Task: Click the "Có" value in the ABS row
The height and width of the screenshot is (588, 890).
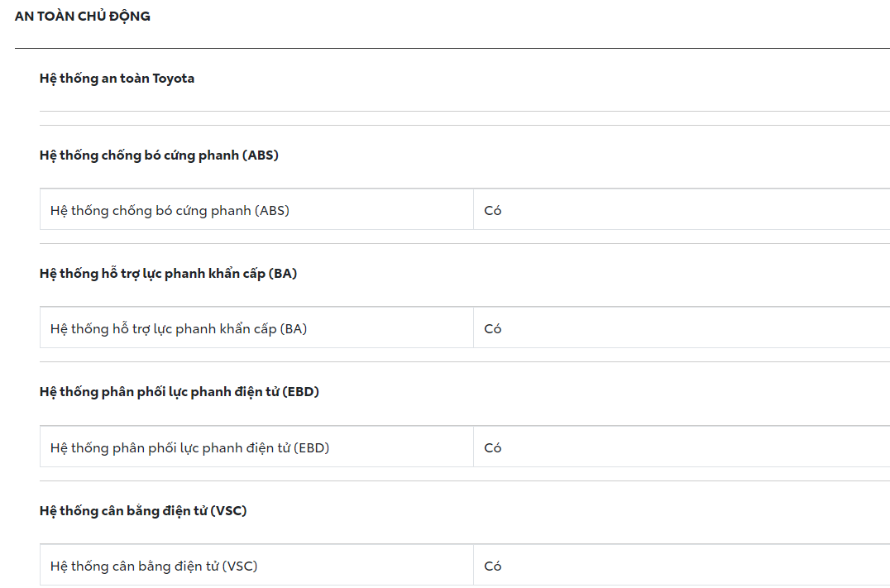Action: click(x=493, y=211)
